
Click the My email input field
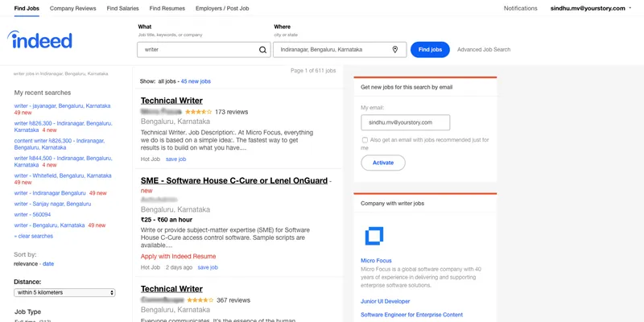(405, 122)
